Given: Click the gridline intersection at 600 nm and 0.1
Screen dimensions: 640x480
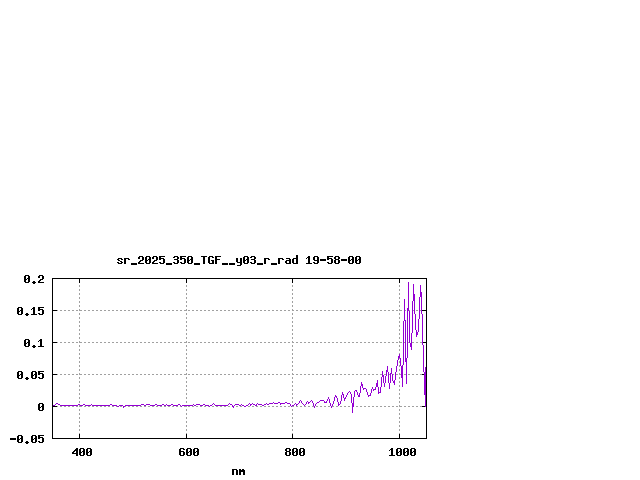Looking at the screenshot, I should coord(186,343).
